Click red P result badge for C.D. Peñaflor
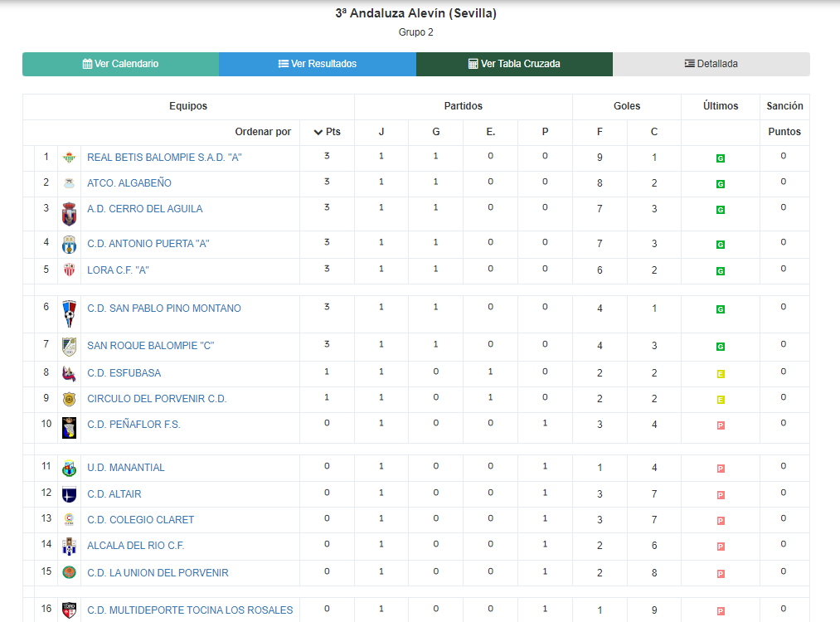The width and height of the screenshot is (840, 622). (721, 425)
